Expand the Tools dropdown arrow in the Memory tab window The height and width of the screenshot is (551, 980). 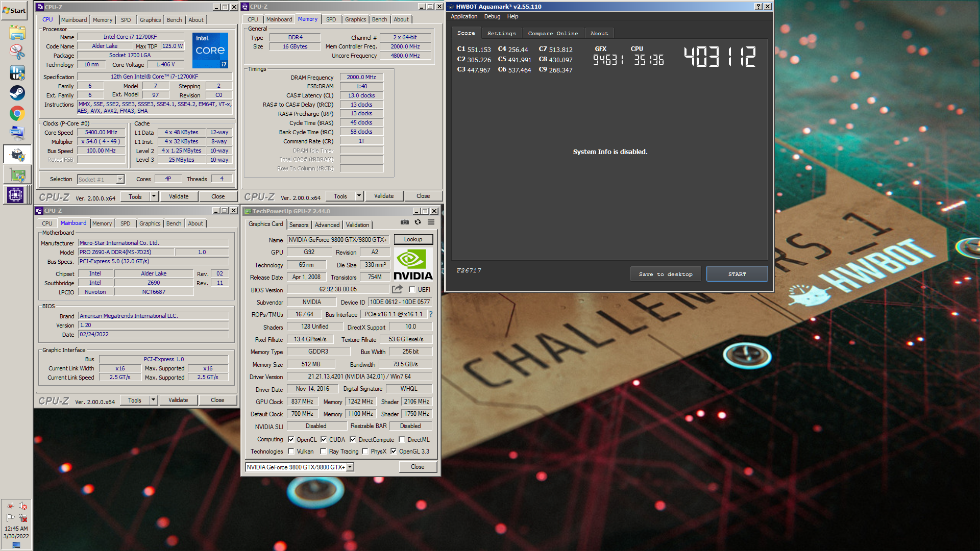(x=359, y=196)
